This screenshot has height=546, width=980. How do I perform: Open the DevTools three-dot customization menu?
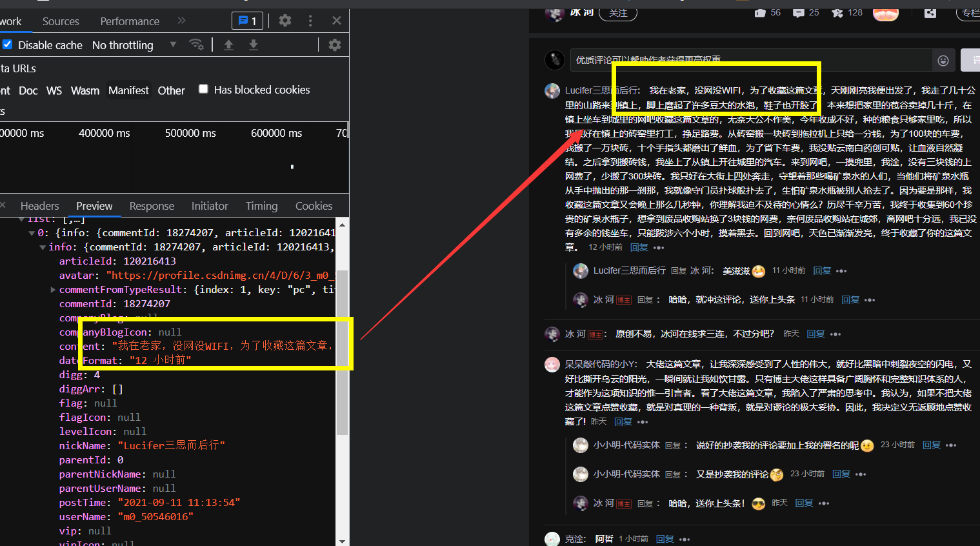[x=310, y=21]
